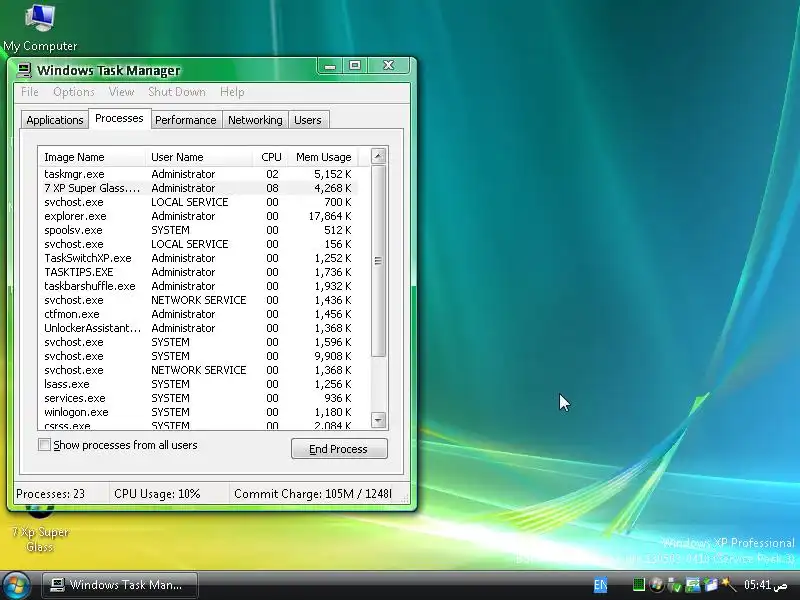Click the process list scroll up arrow
Image resolution: width=800 pixels, height=600 pixels.
tap(378, 156)
